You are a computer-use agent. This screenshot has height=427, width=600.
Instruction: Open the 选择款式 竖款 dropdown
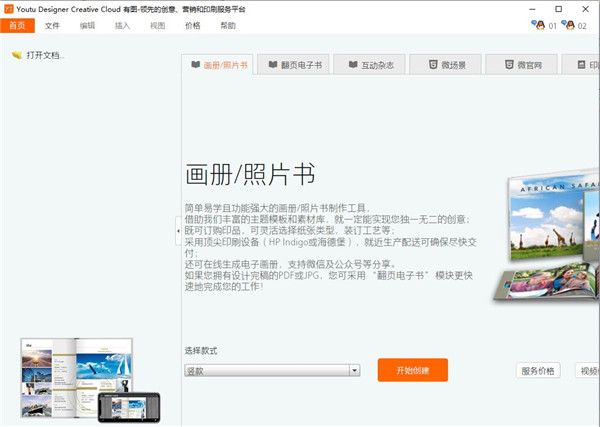point(272,370)
